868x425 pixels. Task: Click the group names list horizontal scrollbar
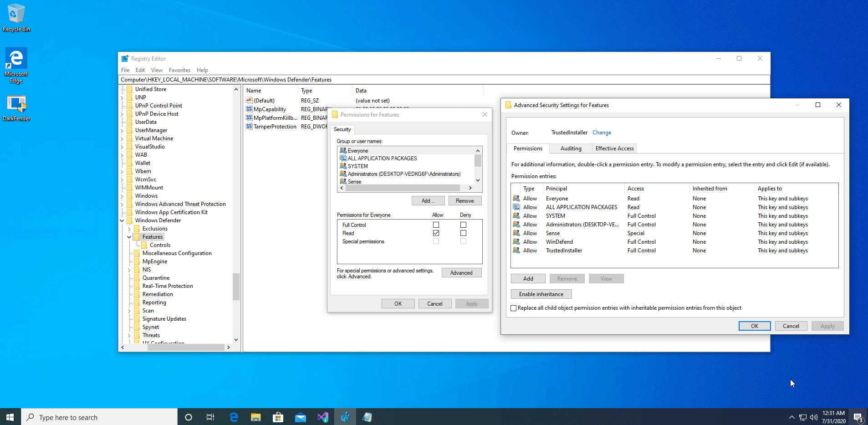403,188
